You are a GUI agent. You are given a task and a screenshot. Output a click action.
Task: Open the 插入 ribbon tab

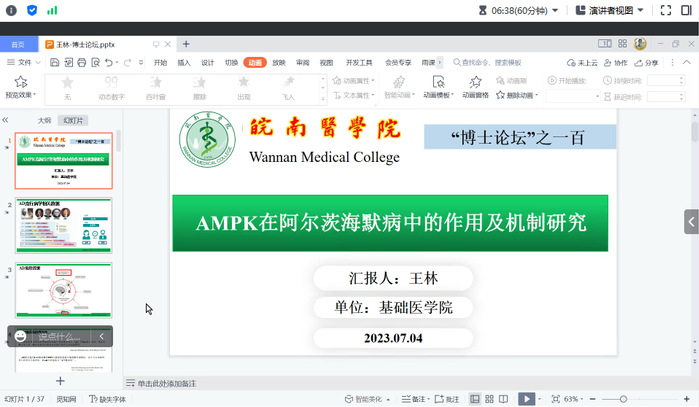(x=184, y=62)
